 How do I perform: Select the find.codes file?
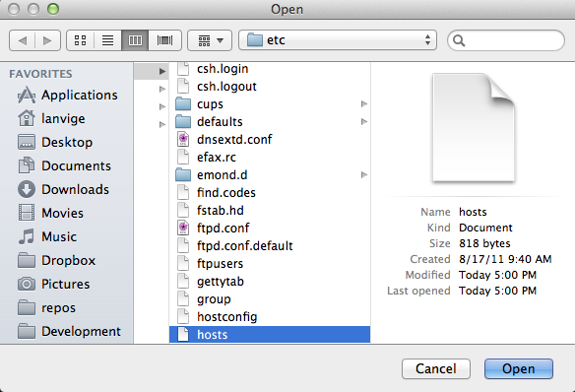pyautogui.click(x=270, y=192)
